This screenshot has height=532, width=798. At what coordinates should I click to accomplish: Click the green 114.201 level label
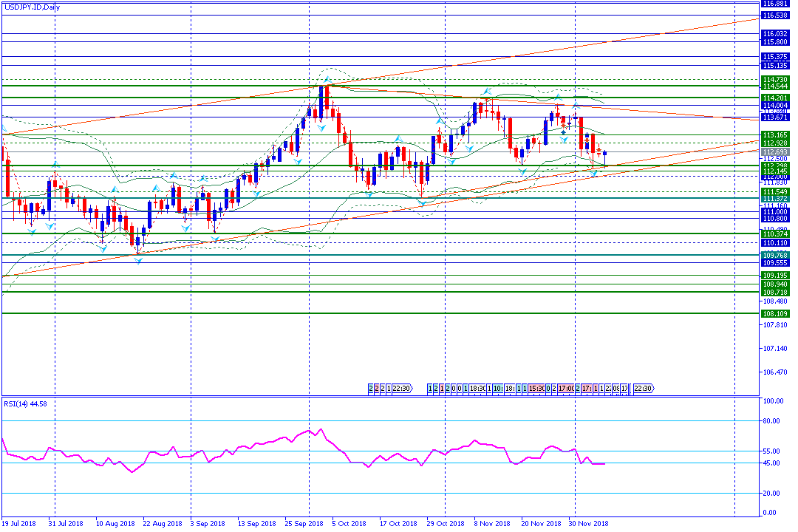(774, 98)
